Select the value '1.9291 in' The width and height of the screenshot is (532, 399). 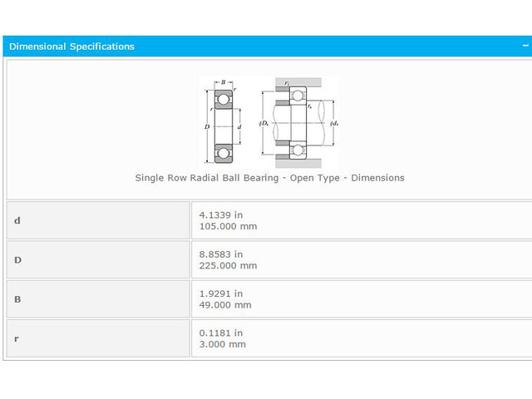coord(221,293)
